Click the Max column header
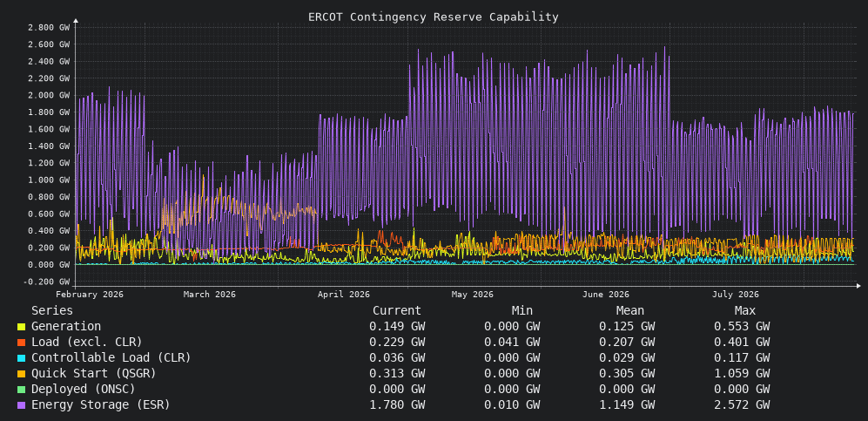This screenshot has height=421, width=868. pos(744,311)
